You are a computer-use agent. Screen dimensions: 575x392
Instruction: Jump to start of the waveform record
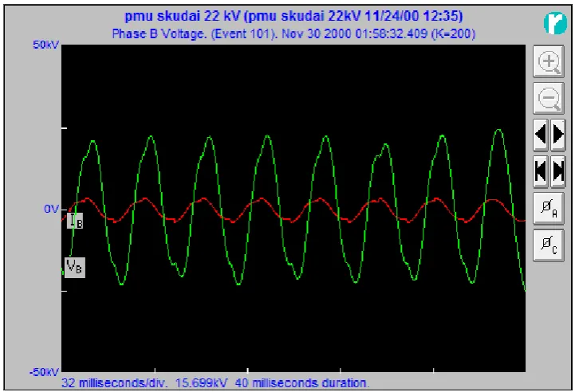click(541, 171)
